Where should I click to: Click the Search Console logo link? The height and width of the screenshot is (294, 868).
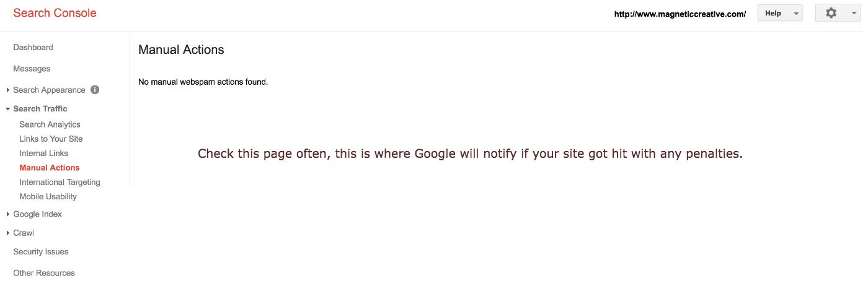coord(55,13)
